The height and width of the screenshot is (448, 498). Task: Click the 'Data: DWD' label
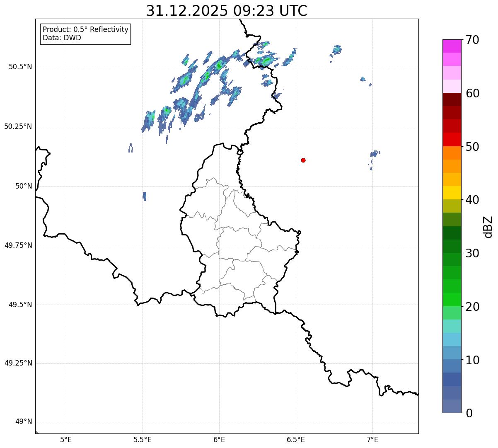tap(62, 38)
